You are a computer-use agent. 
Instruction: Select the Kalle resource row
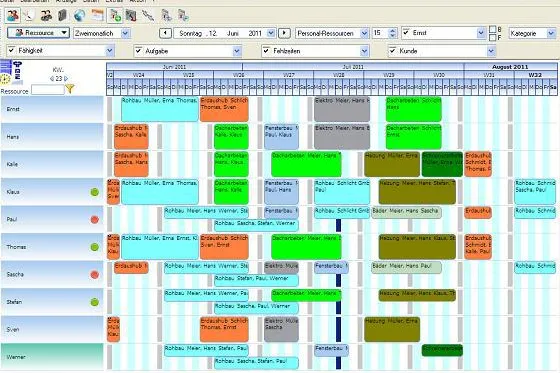coord(52,164)
